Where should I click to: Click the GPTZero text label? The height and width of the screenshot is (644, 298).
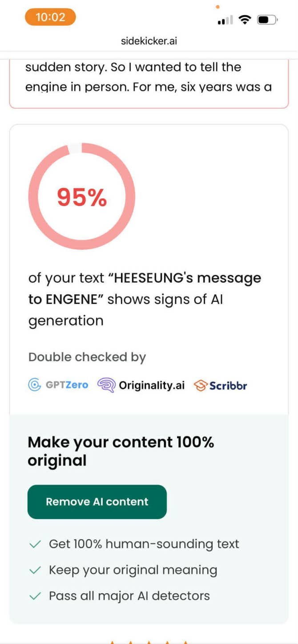click(67, 385)
